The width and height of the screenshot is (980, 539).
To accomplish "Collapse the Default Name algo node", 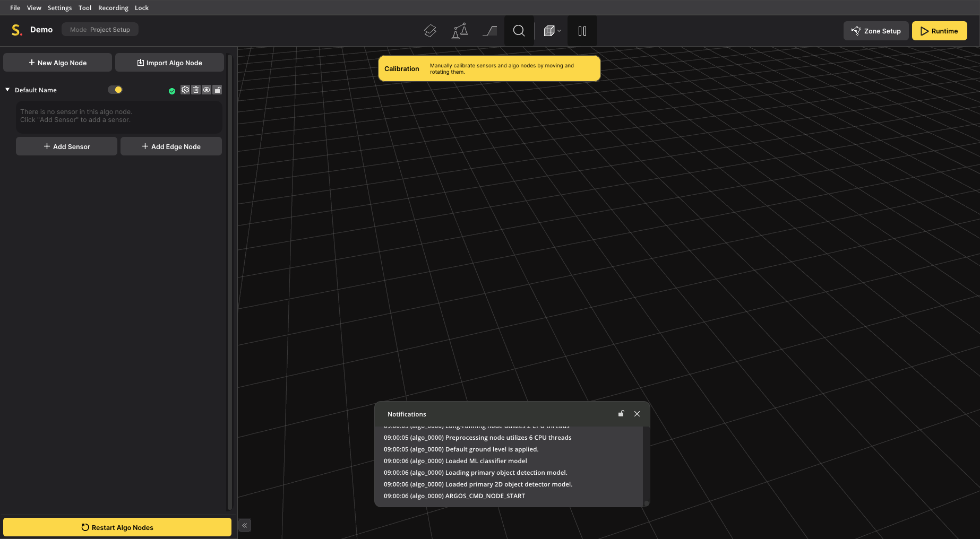I will 7,90.
